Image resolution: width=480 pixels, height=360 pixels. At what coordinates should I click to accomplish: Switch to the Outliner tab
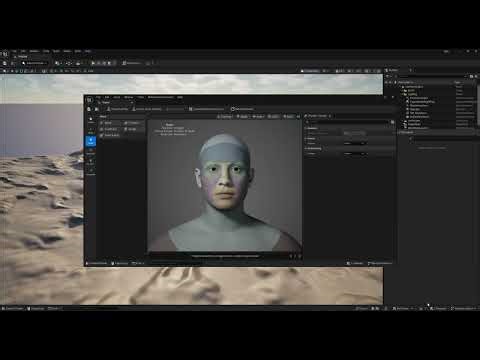(x=393, y=70)
